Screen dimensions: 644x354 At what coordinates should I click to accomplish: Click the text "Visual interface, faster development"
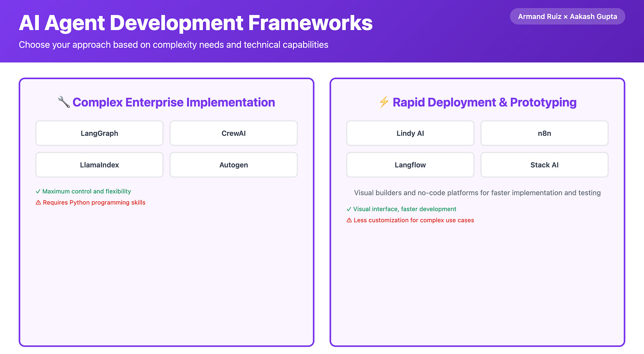click(405, 209)
